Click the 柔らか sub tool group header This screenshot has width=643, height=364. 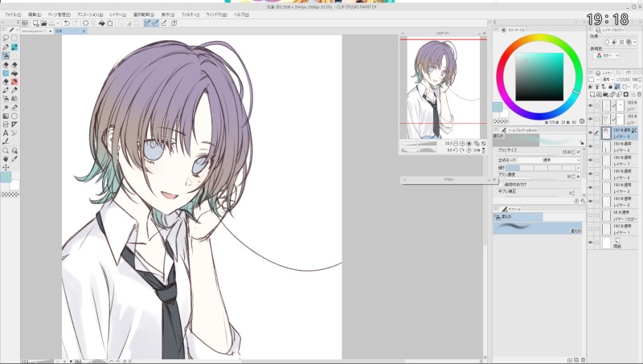coord(518,216)
